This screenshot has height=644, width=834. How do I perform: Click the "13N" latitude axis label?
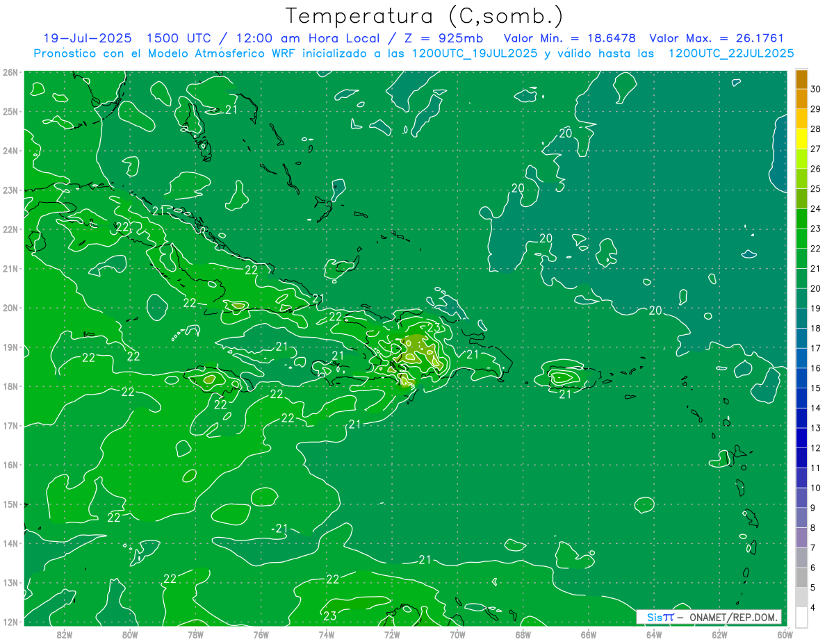point(10,582)
